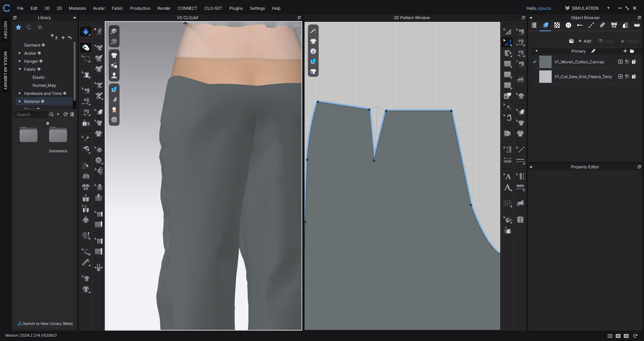Screen dimensions: 644x341
Task: Toggle garment icon in 2D pattern window overlay
Action: click(313, 41)
